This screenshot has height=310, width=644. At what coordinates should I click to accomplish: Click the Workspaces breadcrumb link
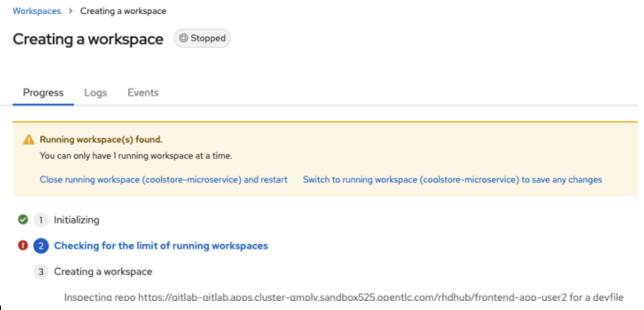pos(36,11)
